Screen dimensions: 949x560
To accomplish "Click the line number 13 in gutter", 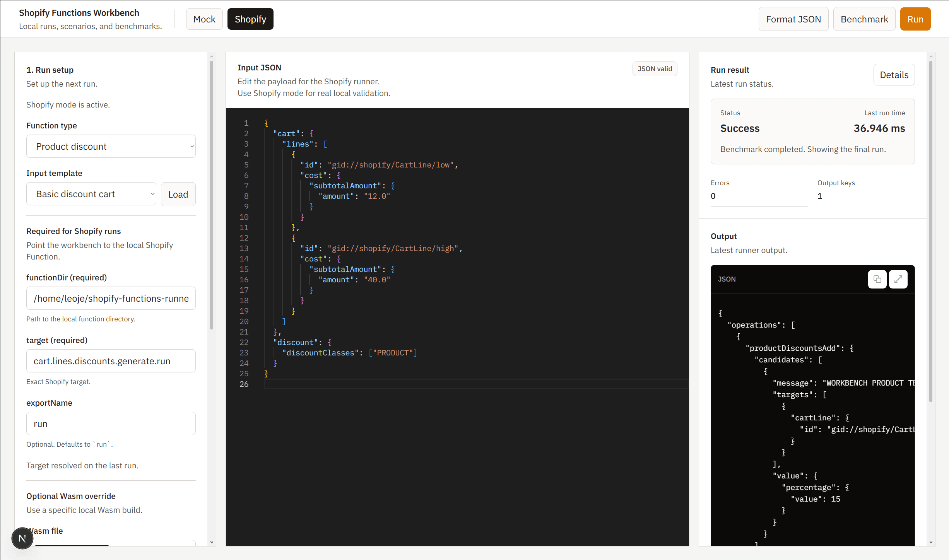I will tap(244, 248).
